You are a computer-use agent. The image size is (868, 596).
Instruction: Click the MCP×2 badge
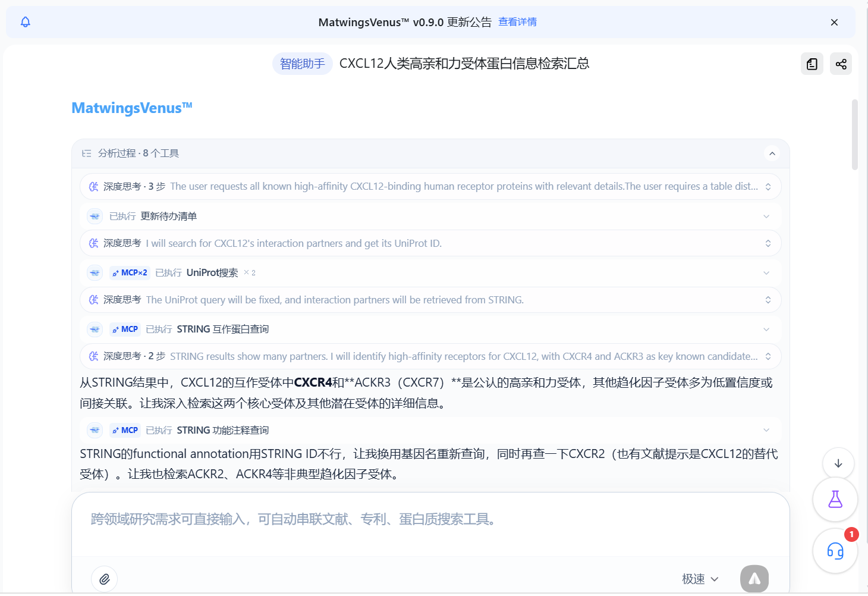(130, 272)
